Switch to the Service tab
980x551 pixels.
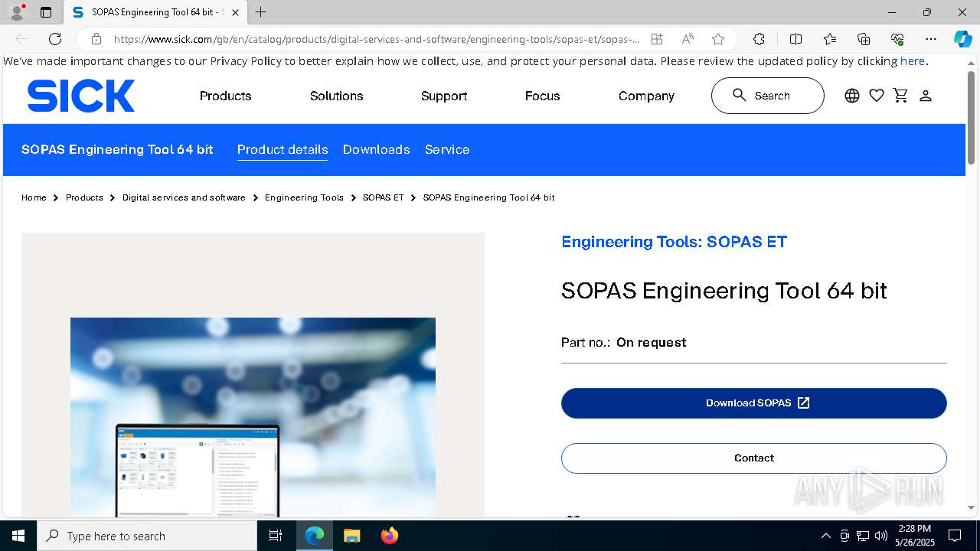(447, 149)
